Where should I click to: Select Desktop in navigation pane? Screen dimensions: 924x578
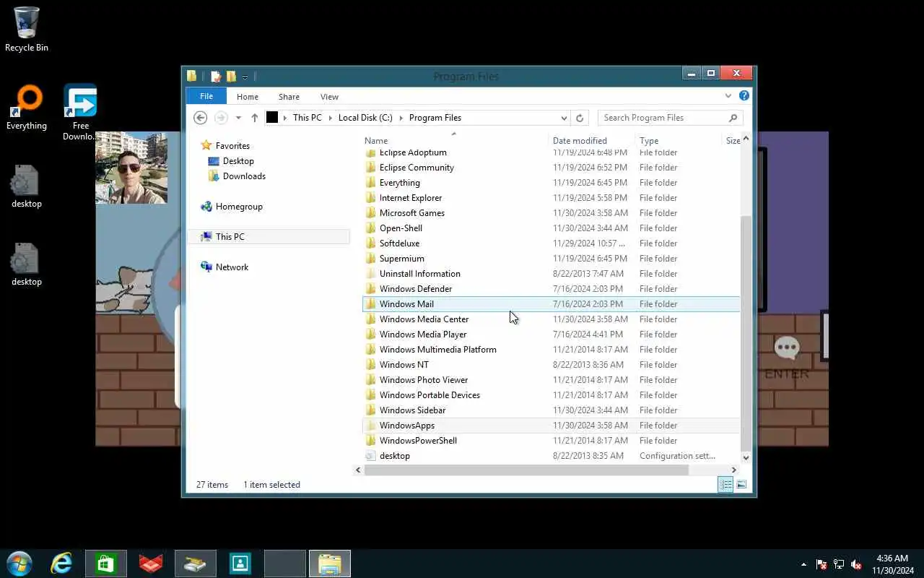point(238,161)
